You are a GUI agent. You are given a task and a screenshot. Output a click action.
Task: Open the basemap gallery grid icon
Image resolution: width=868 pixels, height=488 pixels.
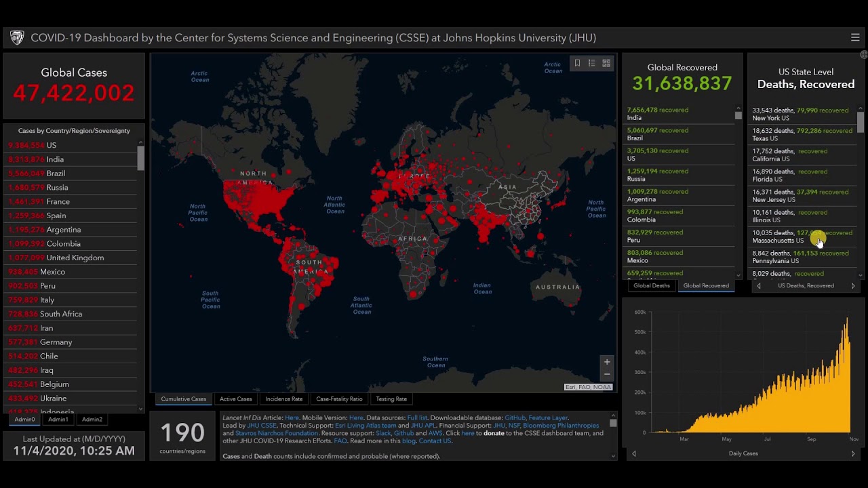606,63
